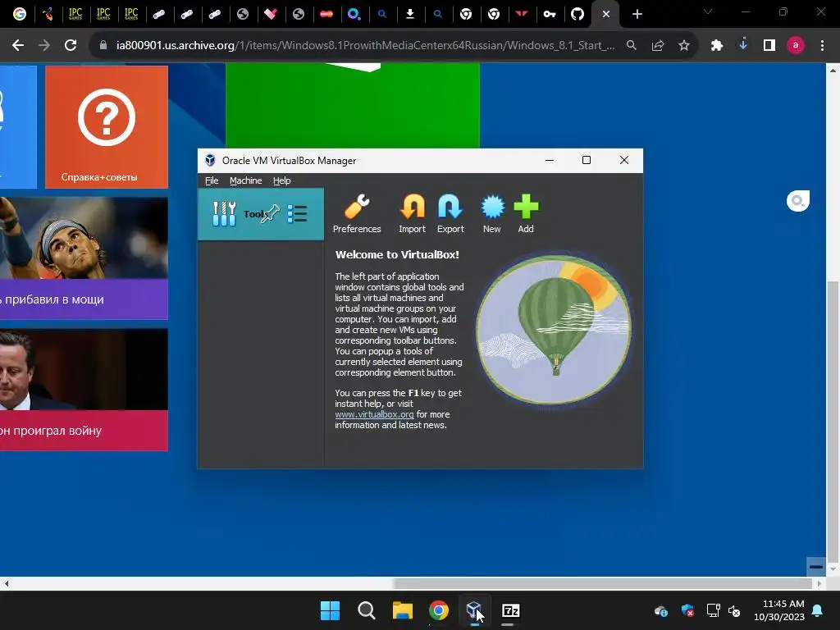840x630 pixels.
Task: Open Windows taskbar search
Action: (367, 610)
